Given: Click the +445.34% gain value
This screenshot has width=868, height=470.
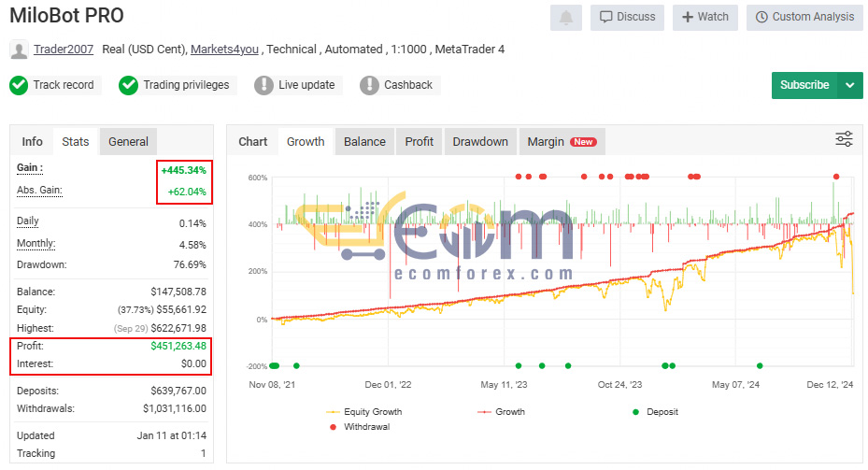Looking at the screenshot, I should pyautogui.click(x=183, y=170).
